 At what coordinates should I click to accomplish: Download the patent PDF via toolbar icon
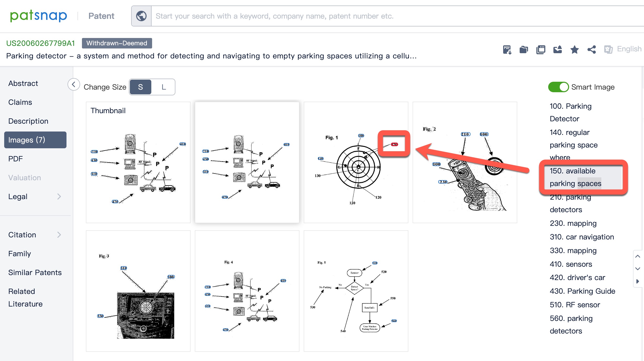(x=507, y=50)
